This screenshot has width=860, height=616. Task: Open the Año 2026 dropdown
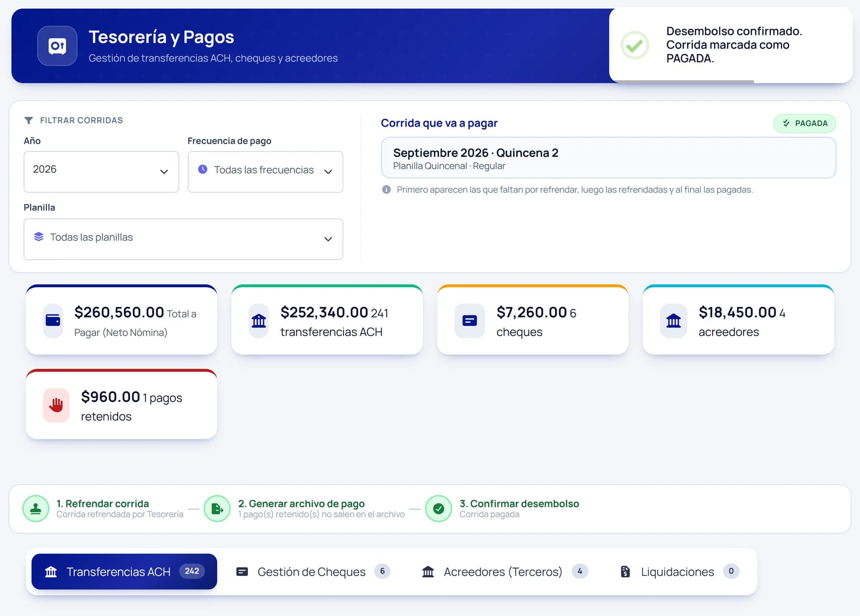[x=101, y=172]
